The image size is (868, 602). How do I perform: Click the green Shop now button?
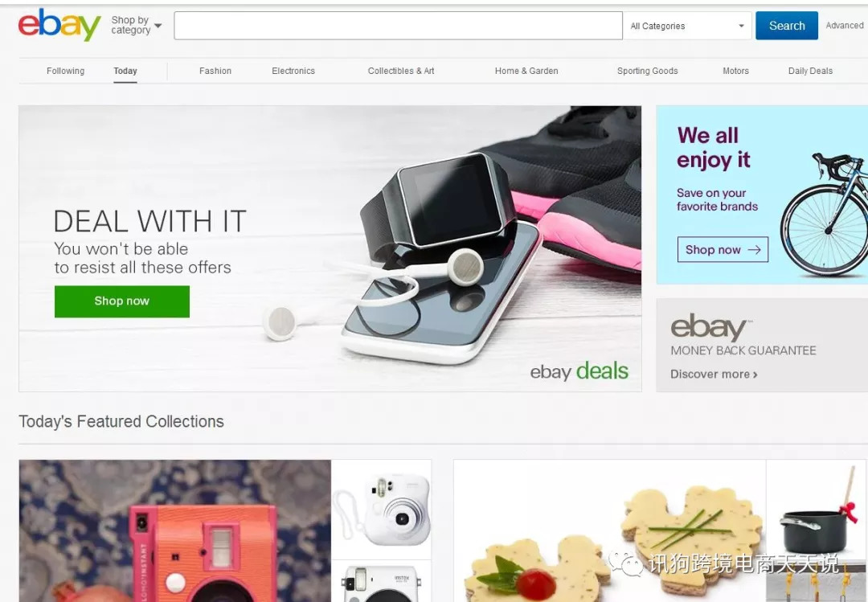[x=122, y=301]
